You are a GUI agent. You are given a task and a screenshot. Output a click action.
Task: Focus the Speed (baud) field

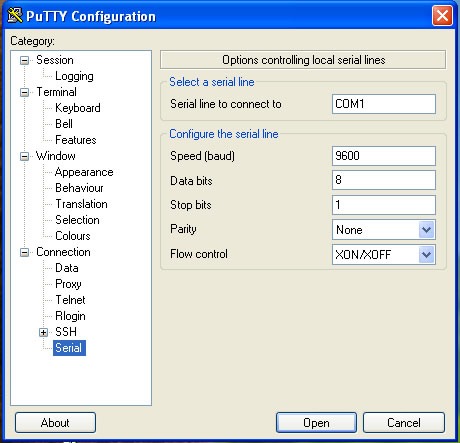pos(384,156)
